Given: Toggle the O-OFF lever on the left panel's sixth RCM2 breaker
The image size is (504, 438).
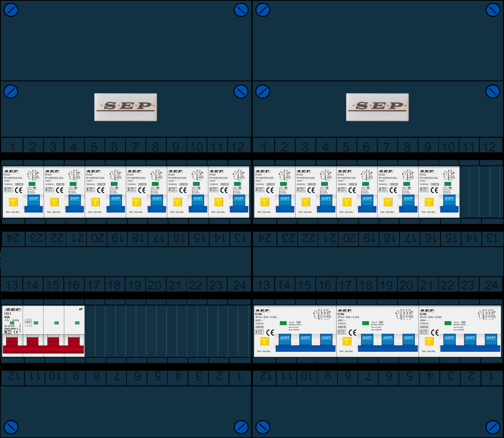Looking at the screenshot, I should (x=239, y=203).
